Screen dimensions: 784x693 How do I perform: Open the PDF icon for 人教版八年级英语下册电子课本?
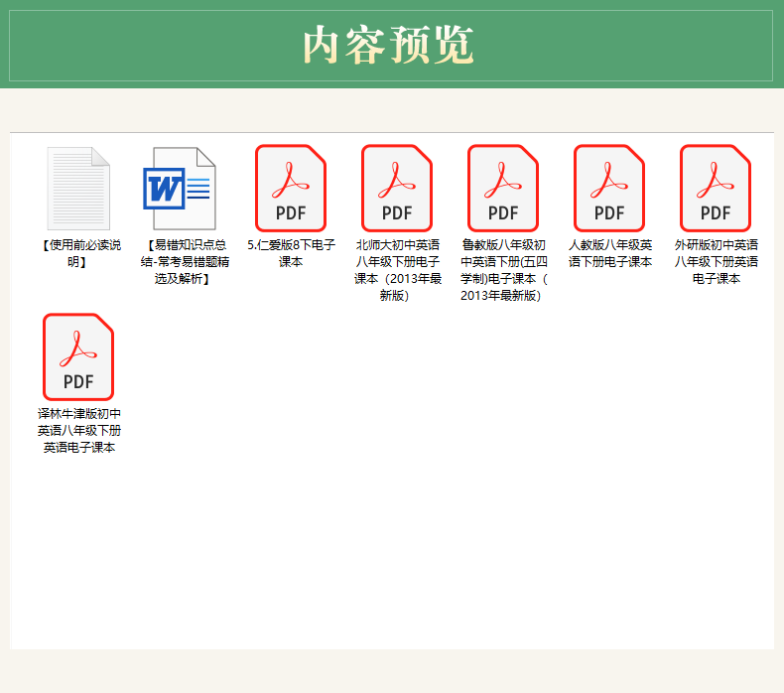pos(609,189)
